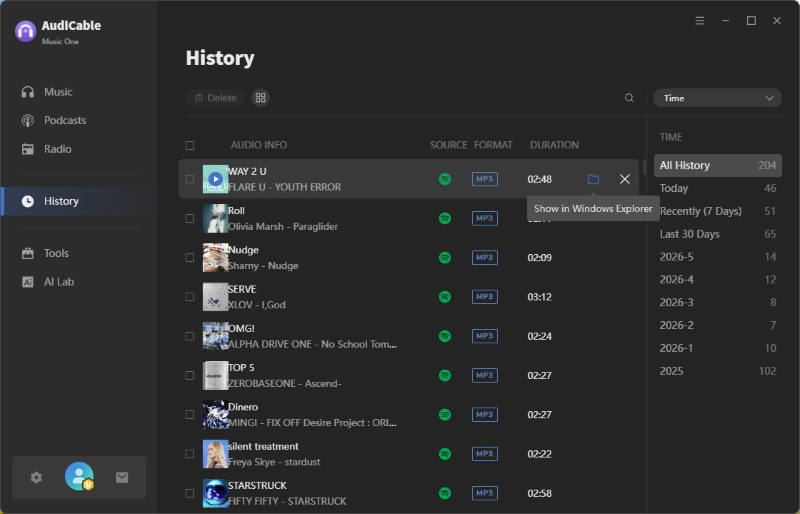
Task: Filter history by 2026-2
Action: pos(718,325)
